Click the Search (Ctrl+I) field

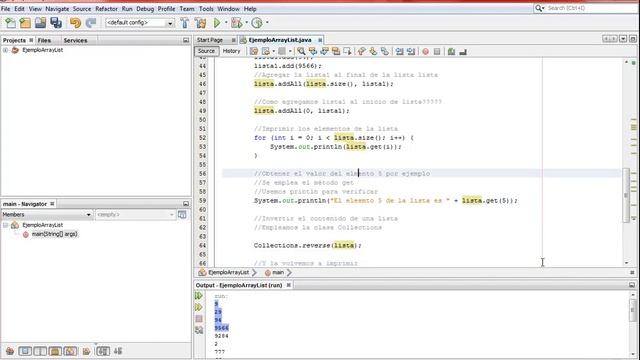[591, 8]
